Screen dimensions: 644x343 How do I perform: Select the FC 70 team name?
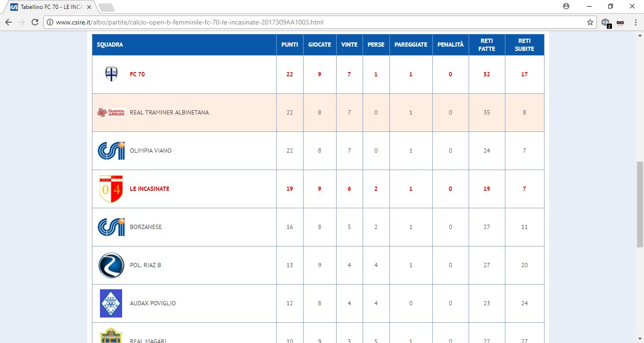point(137,74)
